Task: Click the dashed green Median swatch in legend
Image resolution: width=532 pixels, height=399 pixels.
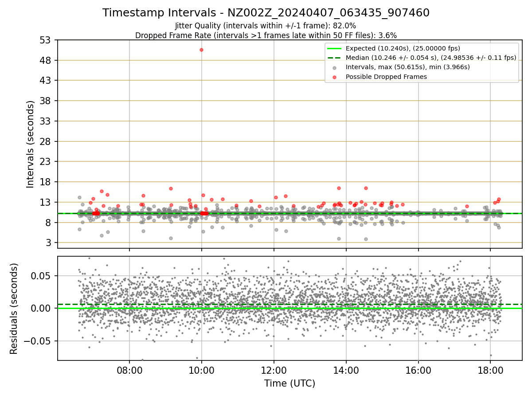Action: coord(334,58)
